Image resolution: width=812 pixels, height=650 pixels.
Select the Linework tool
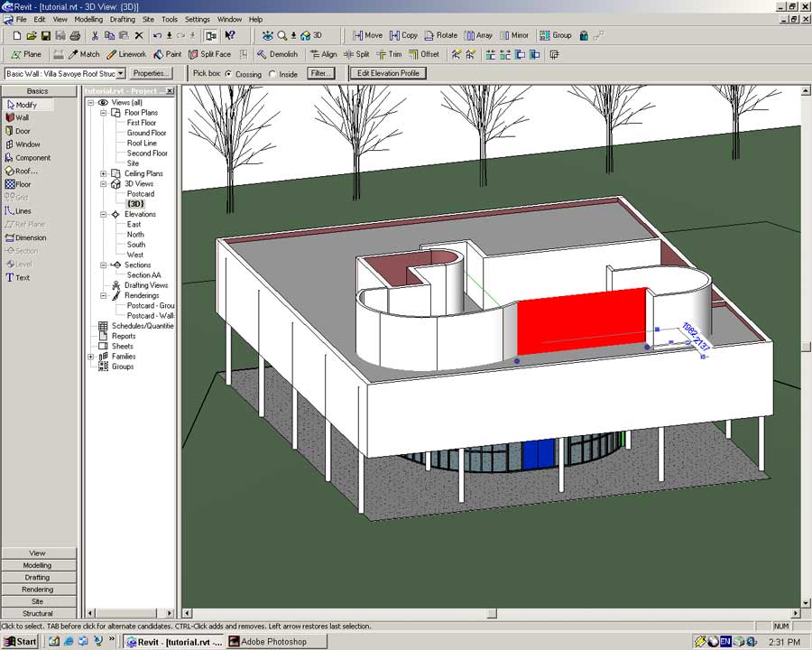pyautogui.click(x=126, y=54)
